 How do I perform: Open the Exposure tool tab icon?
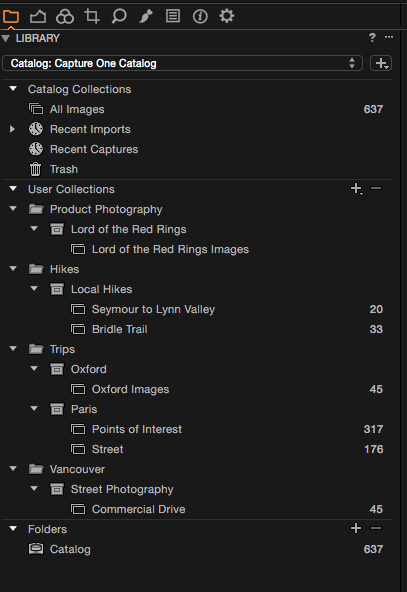click(38, 16)
